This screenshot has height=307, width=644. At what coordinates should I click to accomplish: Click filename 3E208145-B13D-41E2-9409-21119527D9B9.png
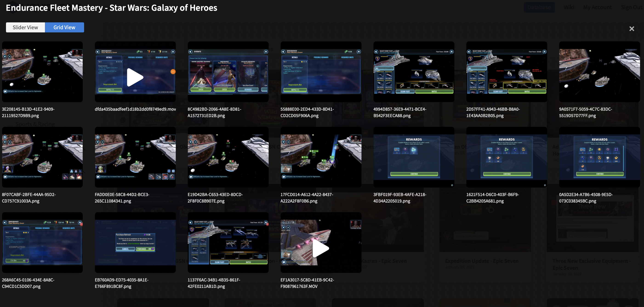coord(28,112)
